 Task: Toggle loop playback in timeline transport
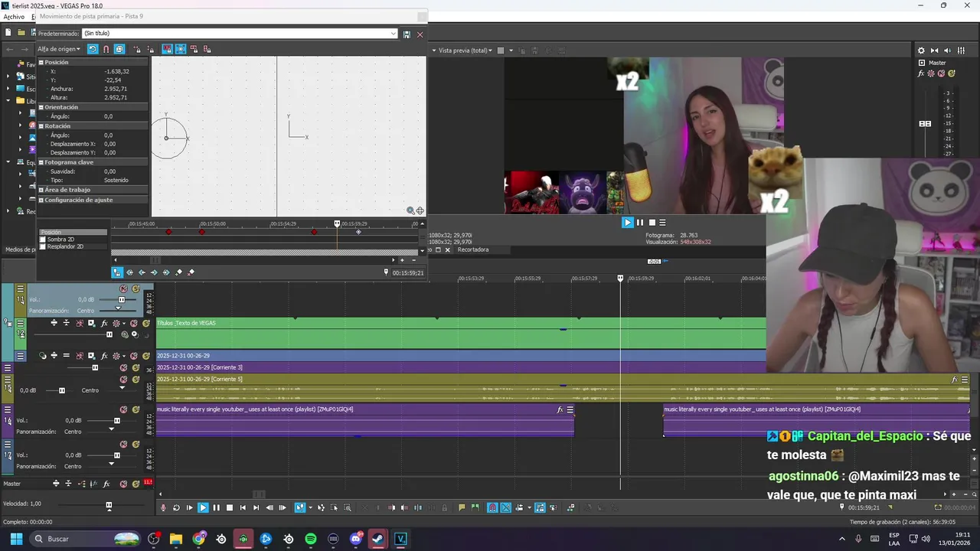pyautogui.click(x=176, y=507)
